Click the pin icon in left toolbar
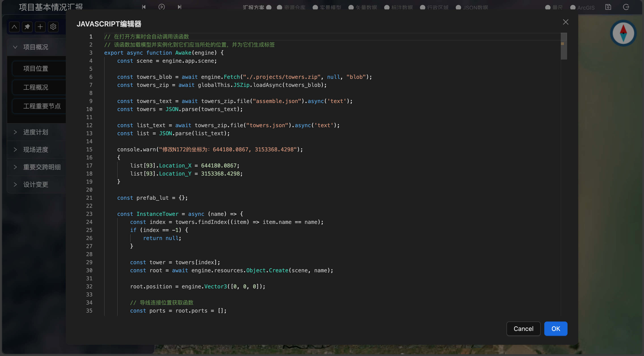 tap(27, 27)
